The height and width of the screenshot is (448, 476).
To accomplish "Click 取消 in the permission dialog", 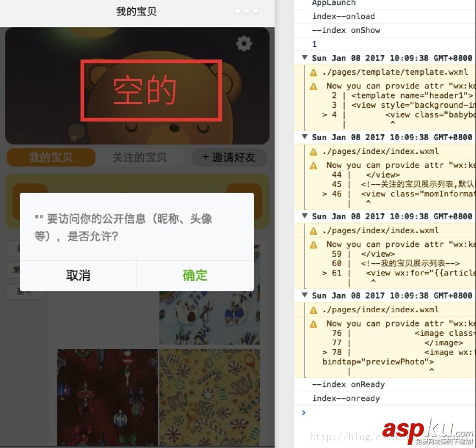I will click(78, 275).
